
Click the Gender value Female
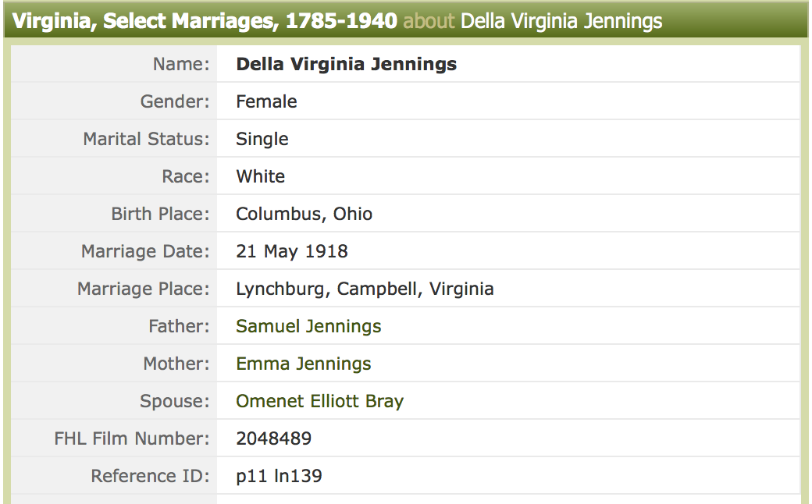point(266,101)
